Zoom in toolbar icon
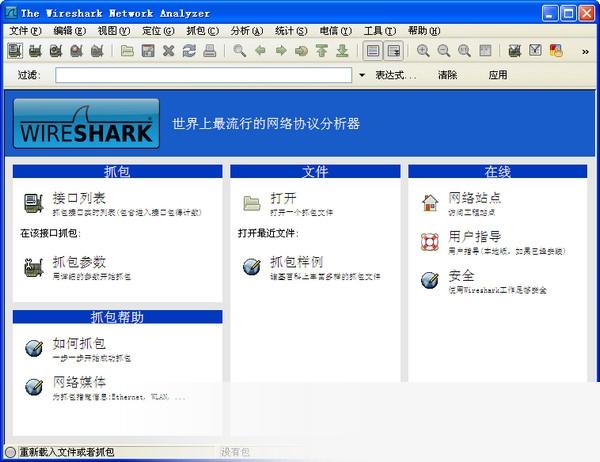The height and width of the screenshot is (462, 600). click(423, 51)
